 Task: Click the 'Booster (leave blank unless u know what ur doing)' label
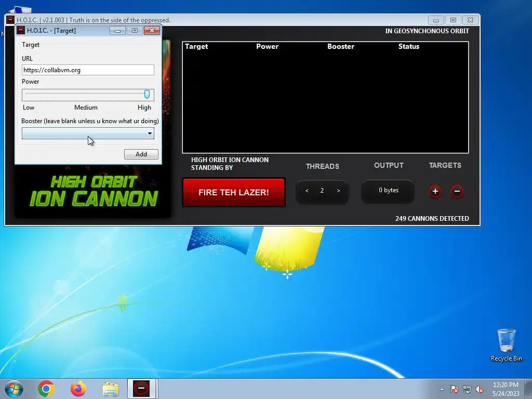pyautogui.click(x=90, y=121)
